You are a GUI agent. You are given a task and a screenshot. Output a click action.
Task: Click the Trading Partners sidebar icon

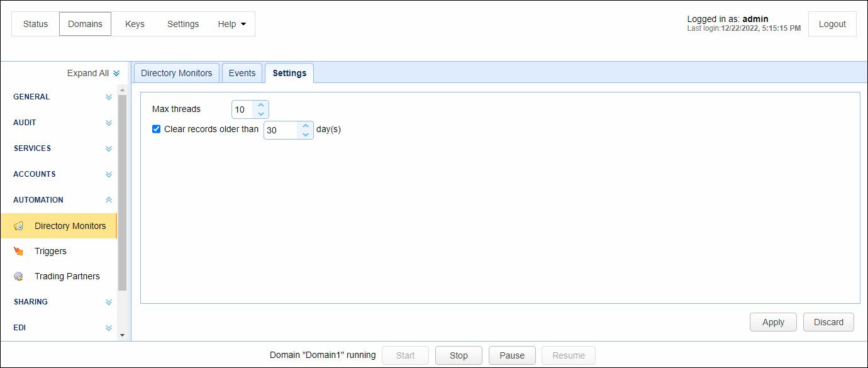pyautogui.click(x=19, y=276)
